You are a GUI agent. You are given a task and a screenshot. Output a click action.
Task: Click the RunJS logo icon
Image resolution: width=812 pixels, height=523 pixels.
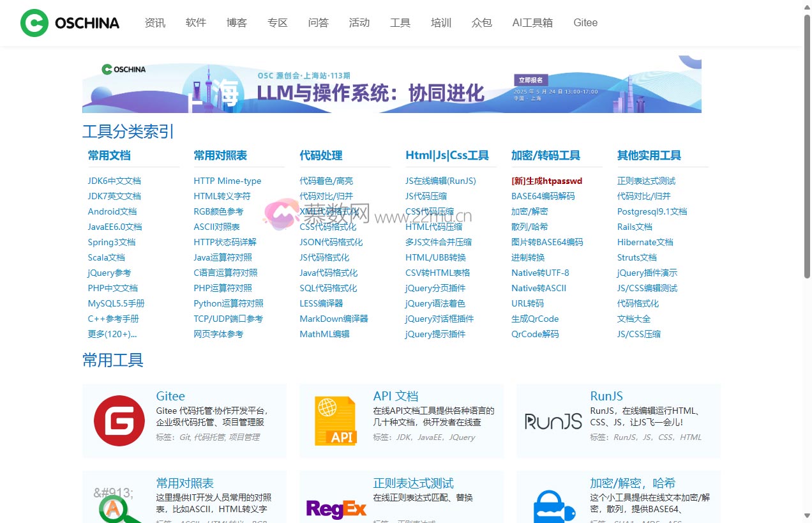553,420
